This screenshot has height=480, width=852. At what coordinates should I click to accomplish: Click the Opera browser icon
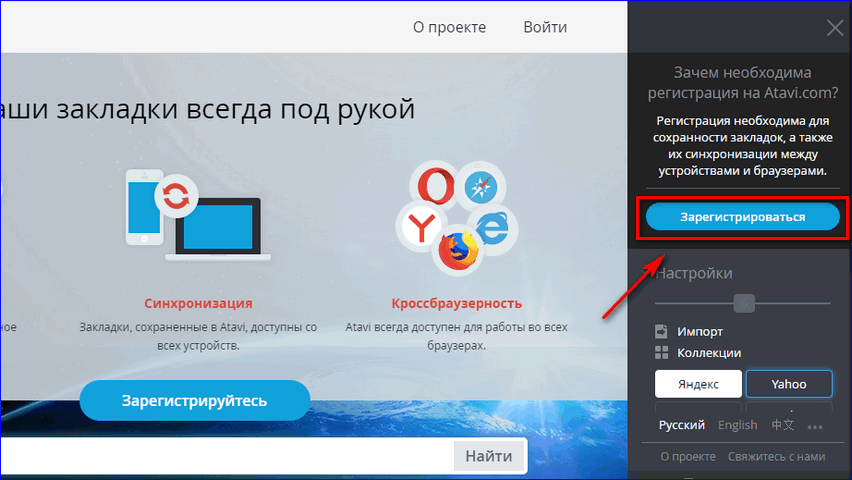[x=432, y=187]
